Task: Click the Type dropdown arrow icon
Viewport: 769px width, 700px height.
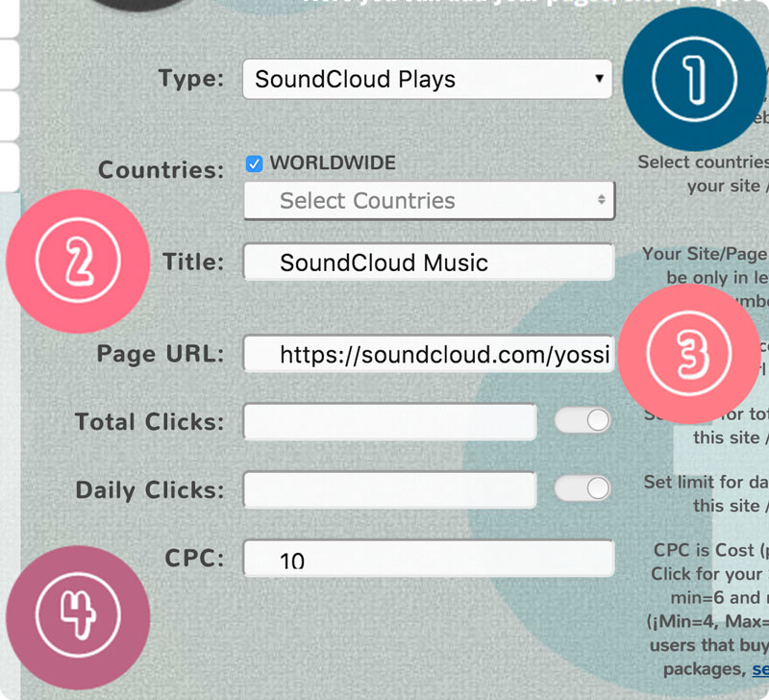Action: pyautogui.click(x=599, y=80)
